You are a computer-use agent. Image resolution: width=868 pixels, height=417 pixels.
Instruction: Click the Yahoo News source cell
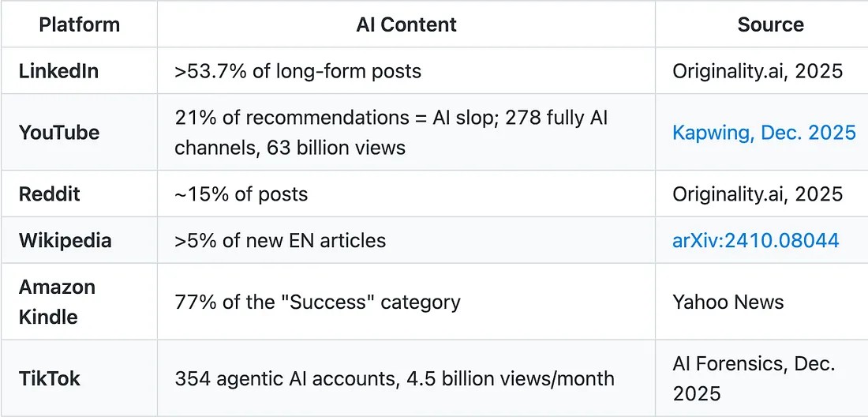(728, 302)
